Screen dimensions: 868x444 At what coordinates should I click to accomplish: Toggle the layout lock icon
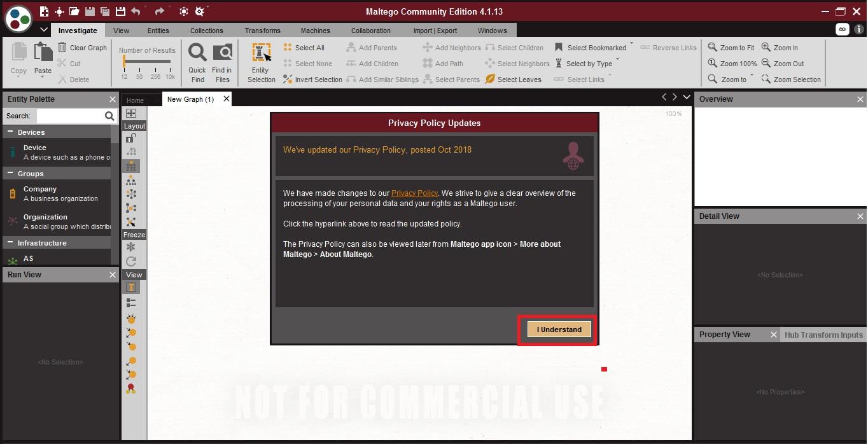pyautogui.click(x=130, y=137)
